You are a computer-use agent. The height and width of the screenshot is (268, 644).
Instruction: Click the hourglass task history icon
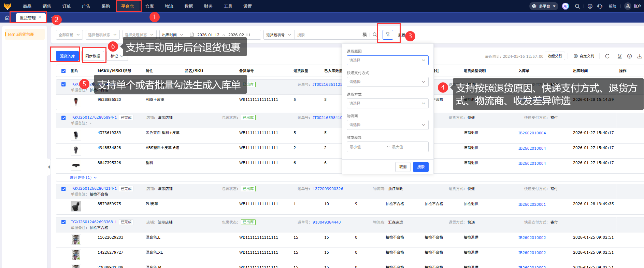(x=619, y=56)
